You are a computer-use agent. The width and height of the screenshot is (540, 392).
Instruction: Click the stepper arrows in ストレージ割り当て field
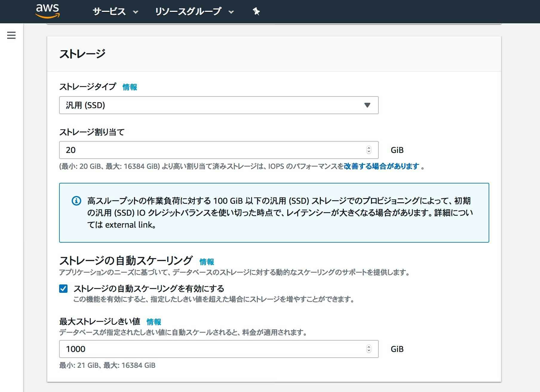click(x=369, y=150)
